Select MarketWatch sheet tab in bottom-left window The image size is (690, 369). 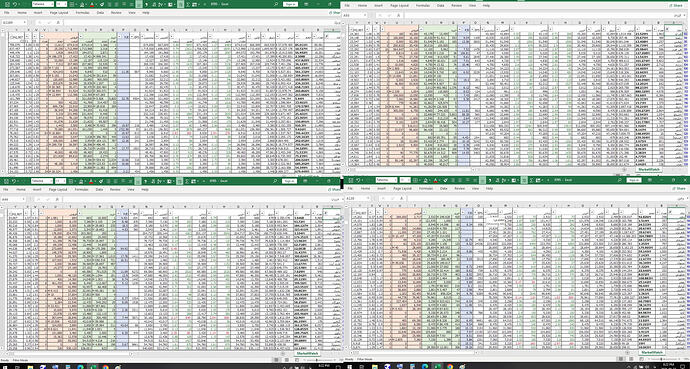307,353
